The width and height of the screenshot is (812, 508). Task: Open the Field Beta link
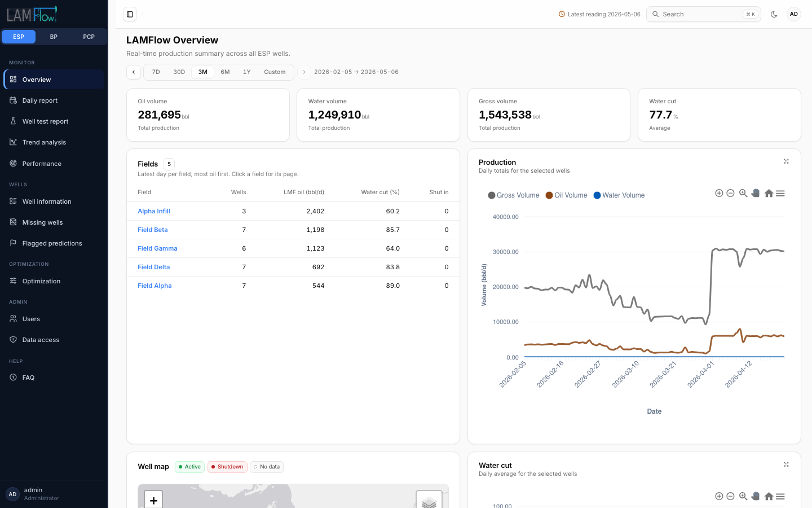153,230
